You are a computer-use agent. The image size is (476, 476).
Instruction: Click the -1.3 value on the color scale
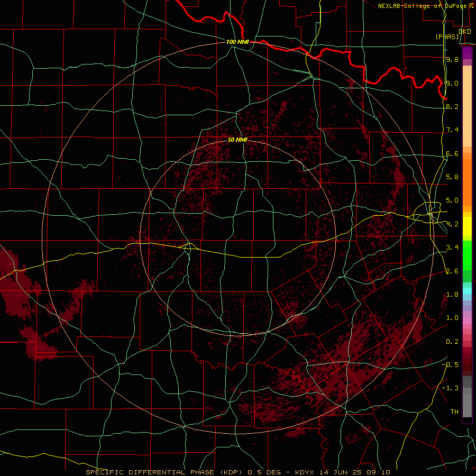click(450, 388)
